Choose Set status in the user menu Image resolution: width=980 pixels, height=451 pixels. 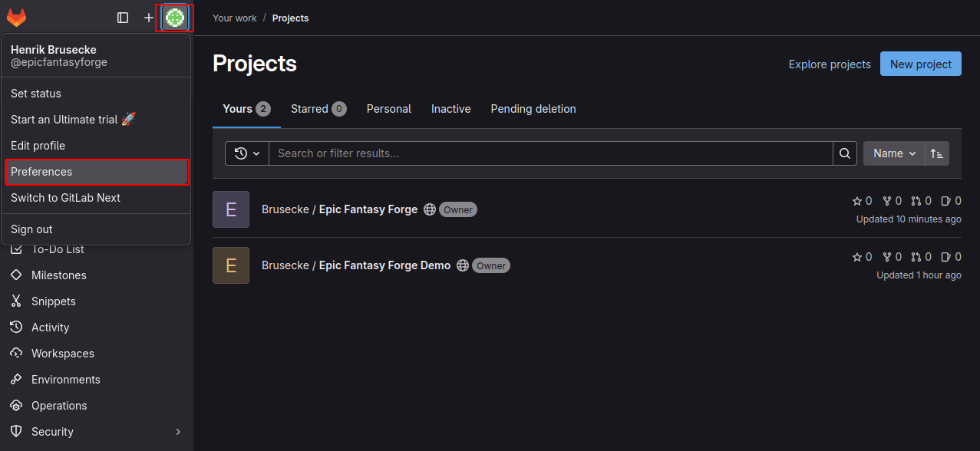click(96, 94)
